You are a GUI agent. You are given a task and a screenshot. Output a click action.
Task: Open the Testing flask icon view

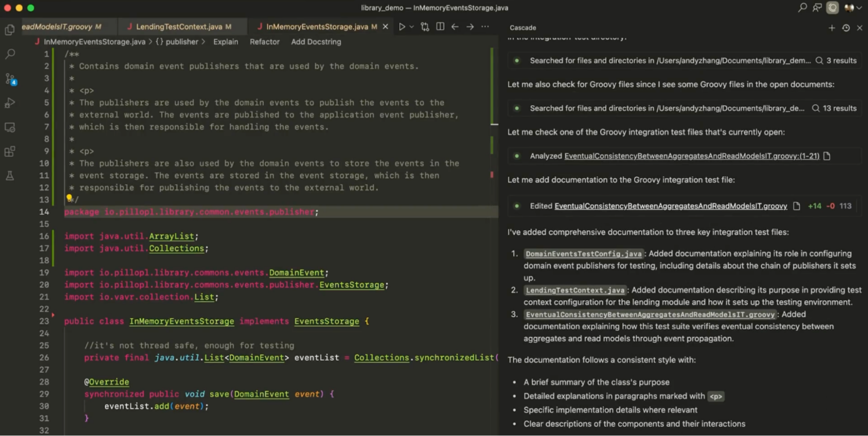point(10,176)
